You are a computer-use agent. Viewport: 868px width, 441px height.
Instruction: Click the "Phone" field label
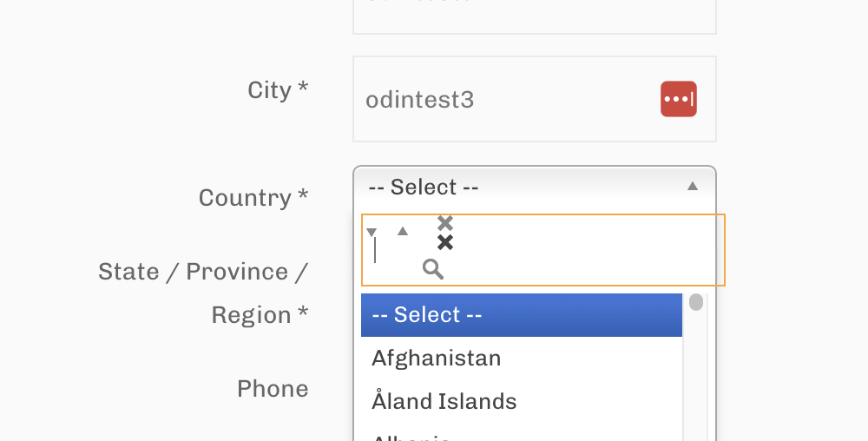273,388
